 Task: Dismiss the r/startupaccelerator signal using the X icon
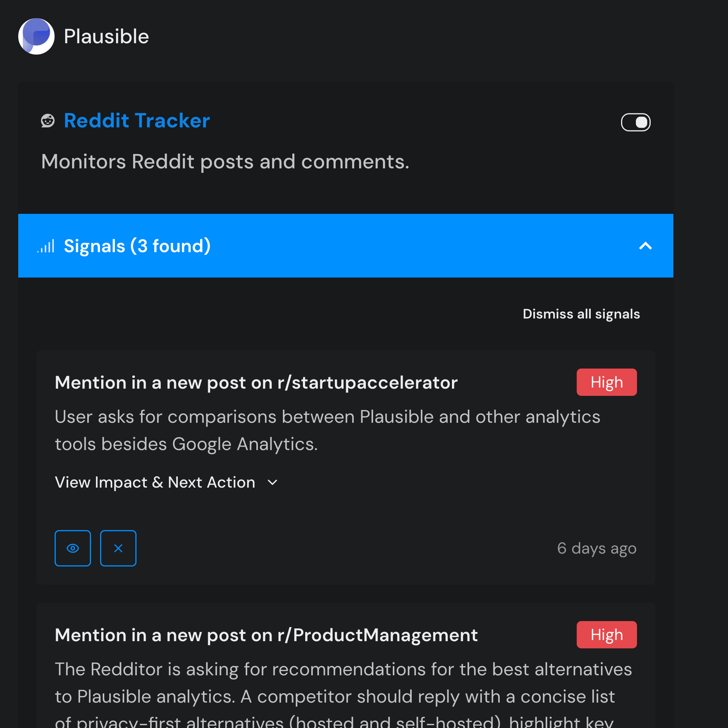click(118, 548)
